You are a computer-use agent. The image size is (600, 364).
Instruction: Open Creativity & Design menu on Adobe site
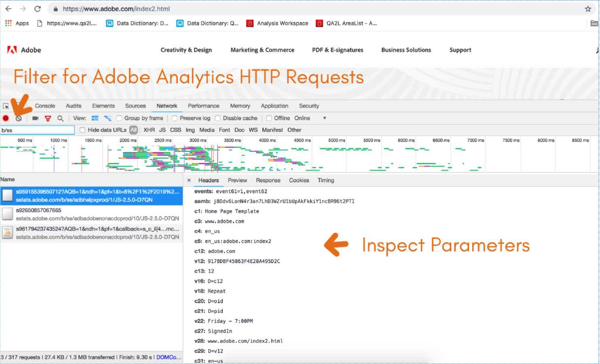pyautogui.click(x=186, y=50)
